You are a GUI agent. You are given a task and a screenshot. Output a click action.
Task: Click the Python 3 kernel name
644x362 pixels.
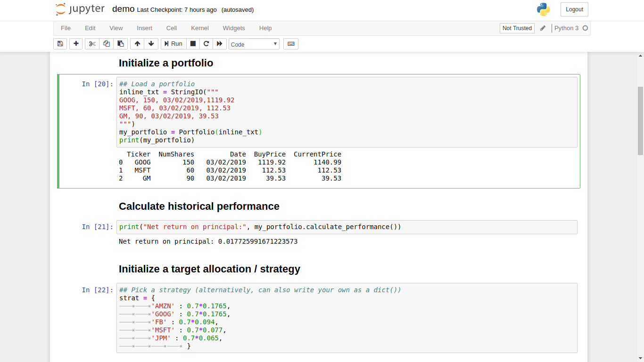click(566, 28)
